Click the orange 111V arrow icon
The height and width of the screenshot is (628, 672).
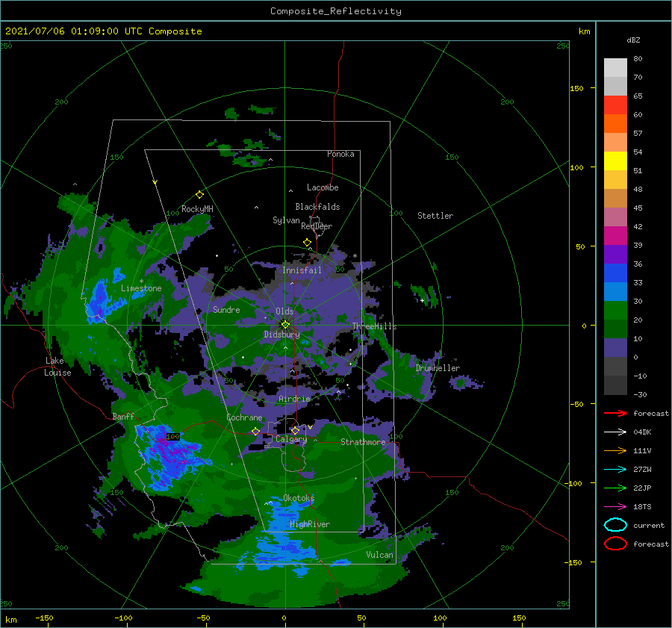coord(615,450)
